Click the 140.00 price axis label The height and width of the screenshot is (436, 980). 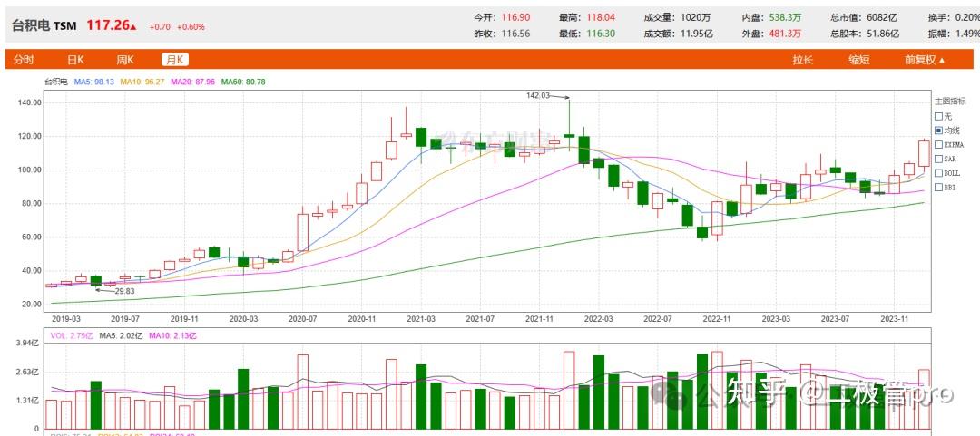(x=30, y=102)
